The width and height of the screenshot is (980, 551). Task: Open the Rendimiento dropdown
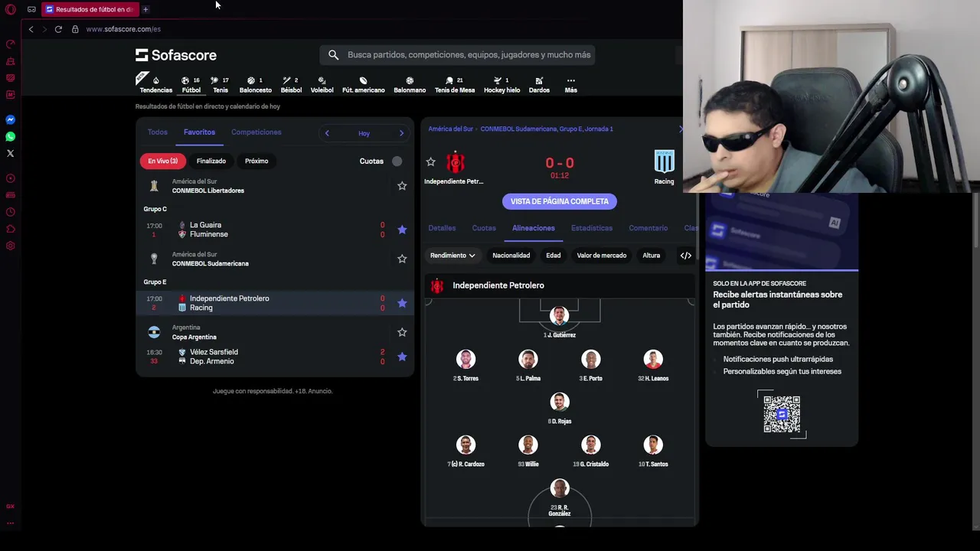click(452, 256)
